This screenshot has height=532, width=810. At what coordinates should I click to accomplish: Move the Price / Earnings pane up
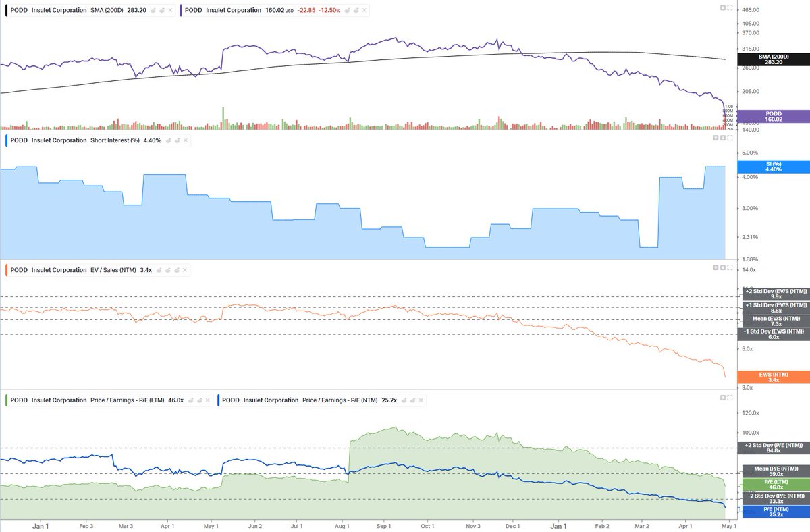[x=723, y=398]
